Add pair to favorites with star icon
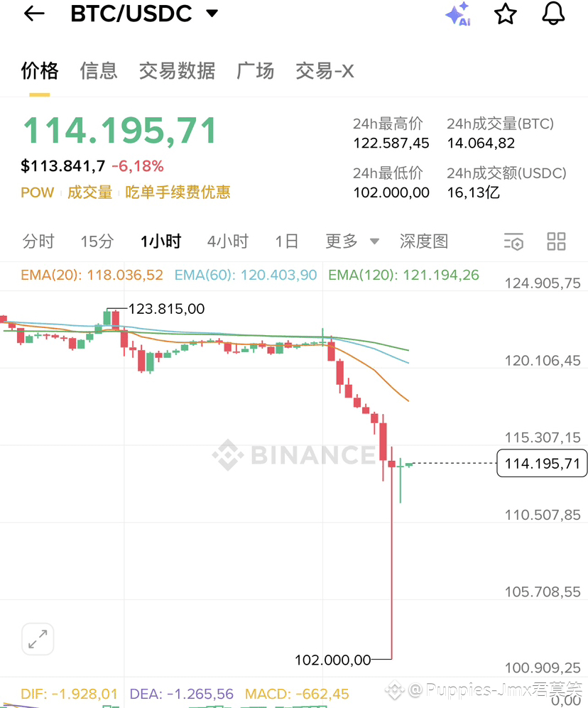Screen dimensions: 588x708 coord(505,14)
